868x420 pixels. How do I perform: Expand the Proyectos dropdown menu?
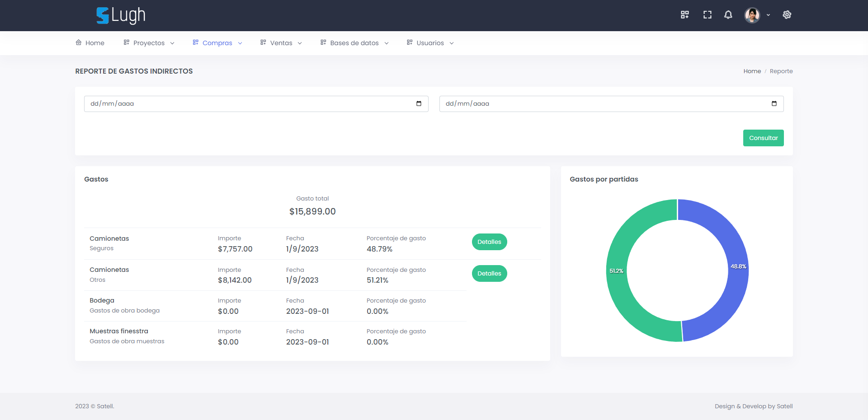[x=149, y=43]
